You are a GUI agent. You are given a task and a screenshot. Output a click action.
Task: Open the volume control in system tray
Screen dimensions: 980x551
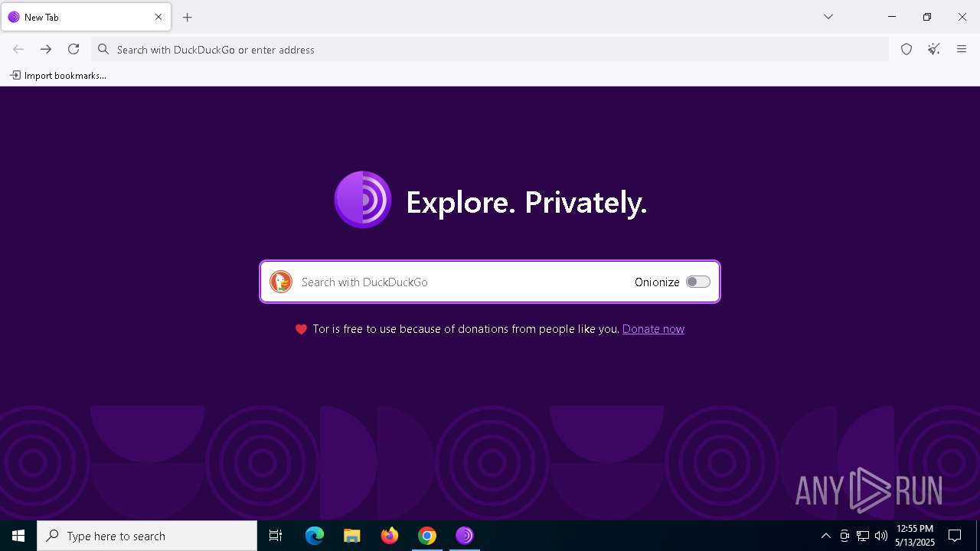pyautogui.click(x=881, y=536)
